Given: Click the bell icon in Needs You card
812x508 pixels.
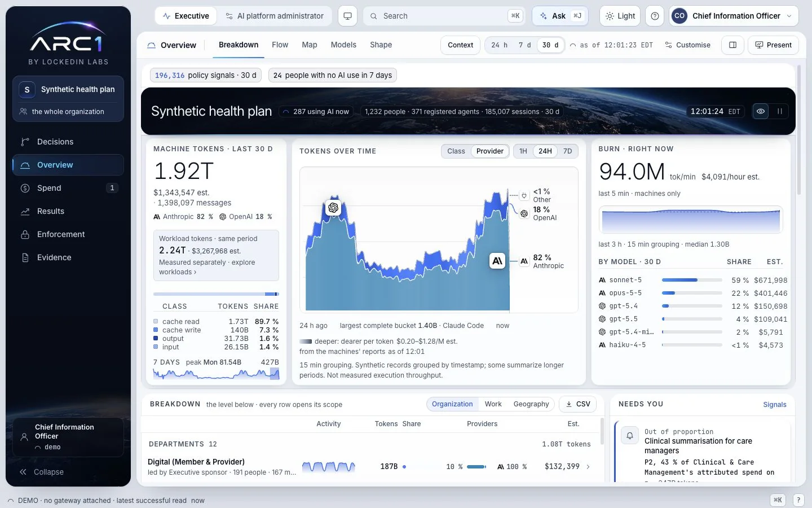Looking at the screenshot, I should [x=629, y=436].
